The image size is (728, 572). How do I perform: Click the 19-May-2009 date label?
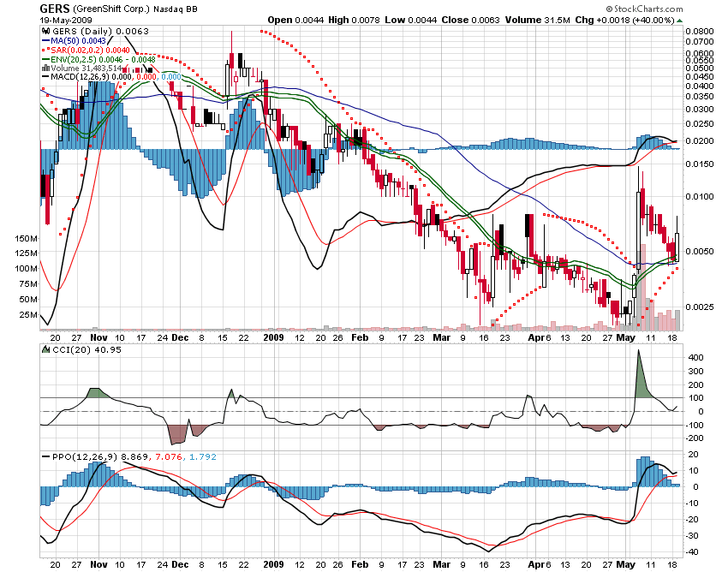(x=66, y=21)
